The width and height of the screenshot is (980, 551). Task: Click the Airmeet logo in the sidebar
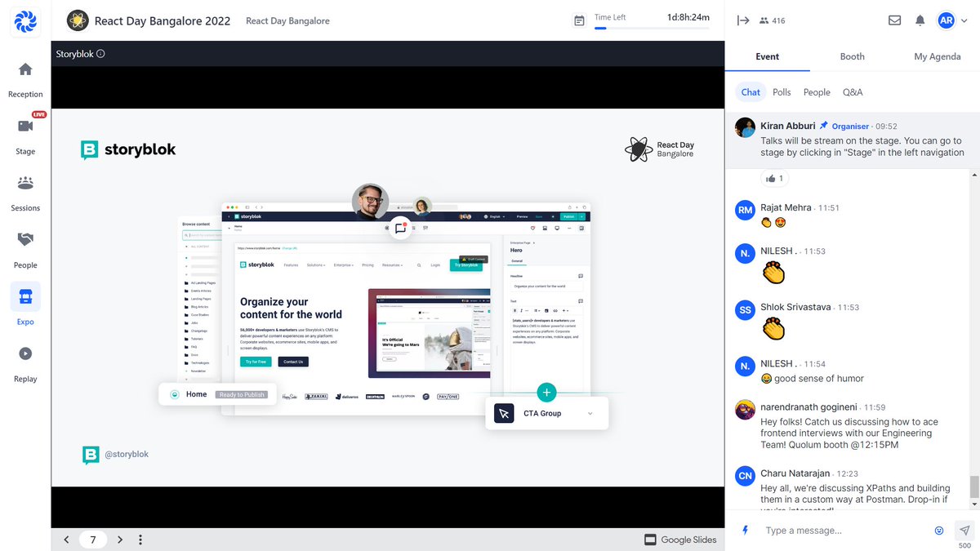[25, 20]
